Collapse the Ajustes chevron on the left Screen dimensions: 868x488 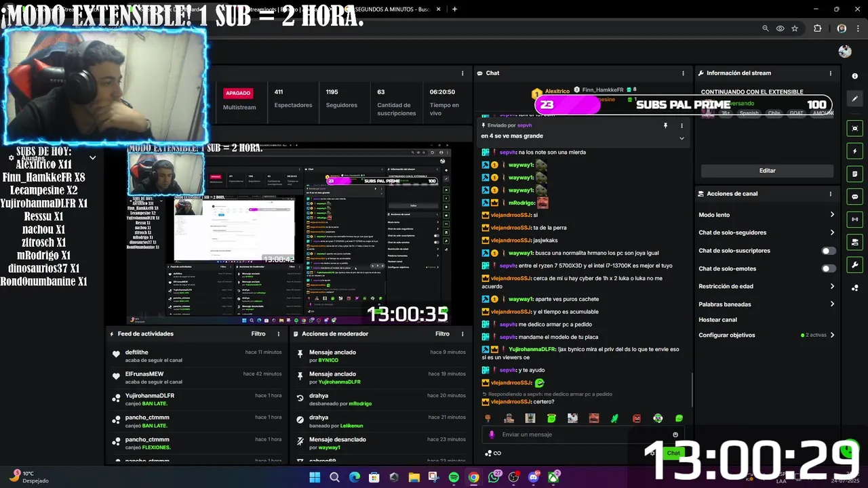tap(93, 158)
